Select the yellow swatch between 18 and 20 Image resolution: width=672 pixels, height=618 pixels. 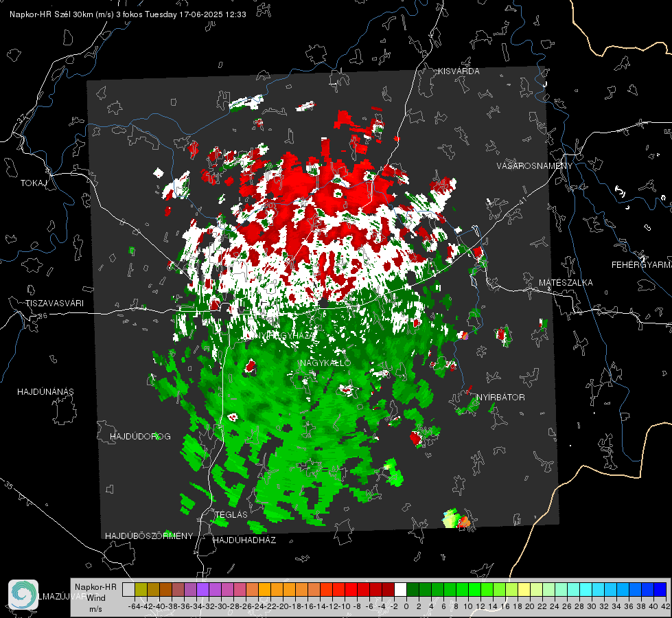click(524, 589)
